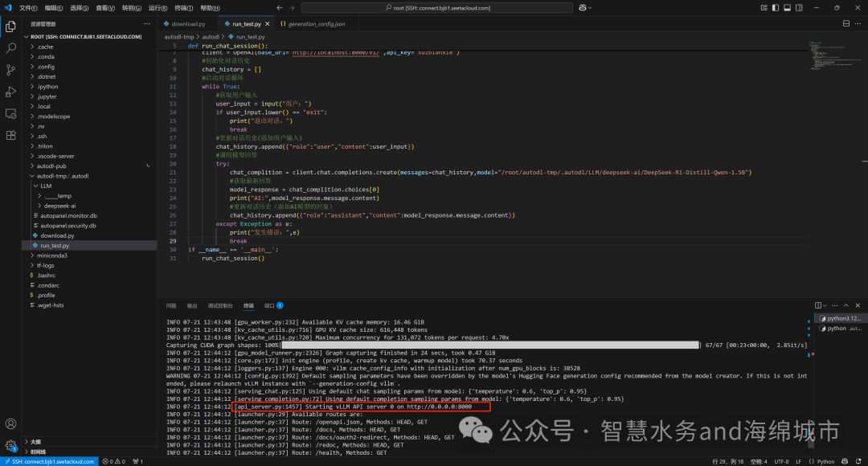Viewport: 868px width, 466px height.
Task: Toggle the Primary Side Bar visibility
Action: 776,8
